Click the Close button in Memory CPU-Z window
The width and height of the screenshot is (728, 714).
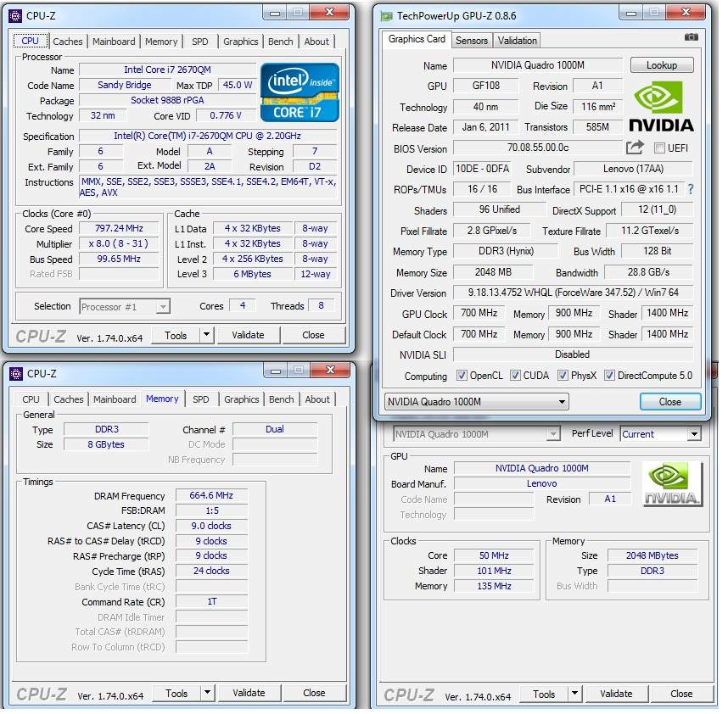pyautogui.click(x=314, y=693)
